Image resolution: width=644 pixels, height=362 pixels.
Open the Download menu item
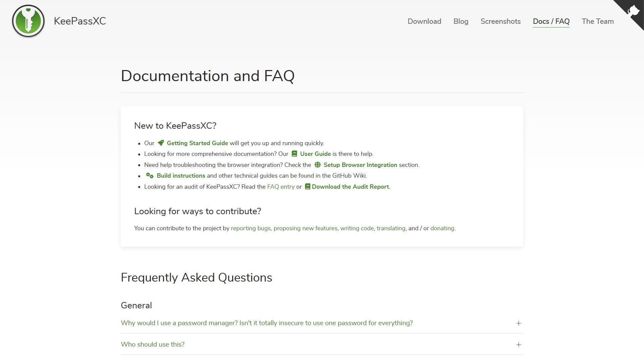pyautogui.click(x=424, y=21)
